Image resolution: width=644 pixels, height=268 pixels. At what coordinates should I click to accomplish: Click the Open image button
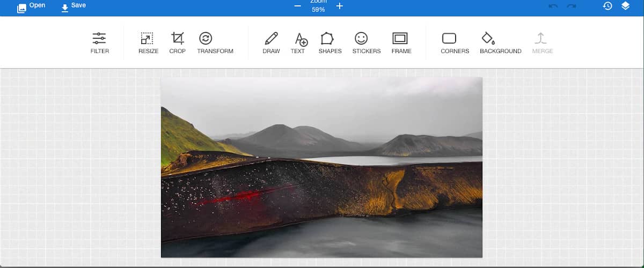pyautogui.click(x=31, y=6)
